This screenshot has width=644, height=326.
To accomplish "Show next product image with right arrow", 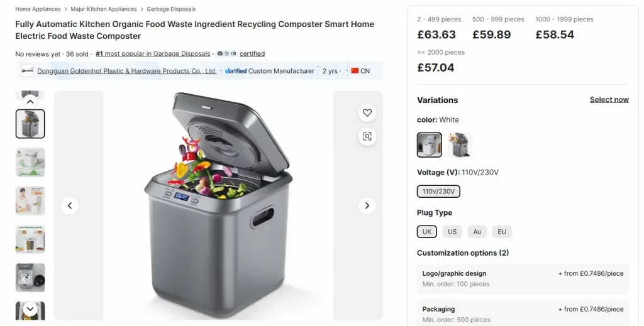I will (367, 205).
